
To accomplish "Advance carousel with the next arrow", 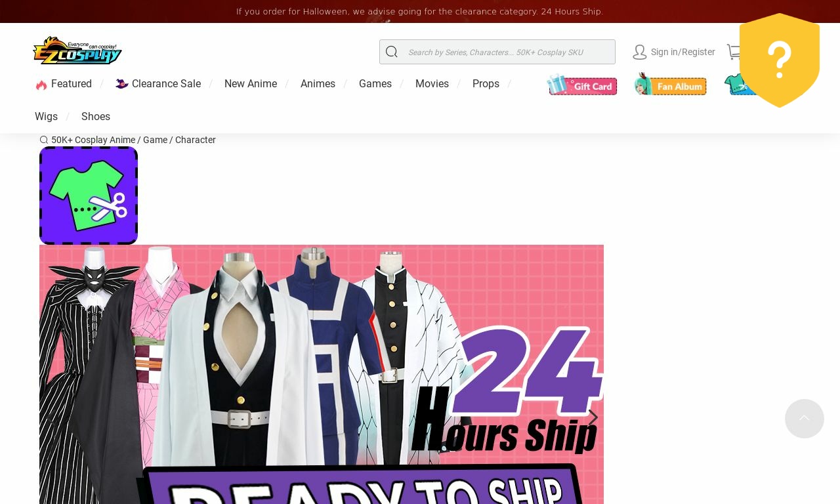I will coord(593,417).
